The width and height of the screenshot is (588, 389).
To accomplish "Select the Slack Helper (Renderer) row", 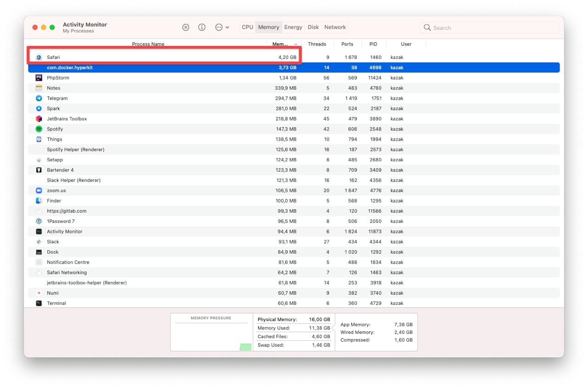I will click(x=294, y=180).
